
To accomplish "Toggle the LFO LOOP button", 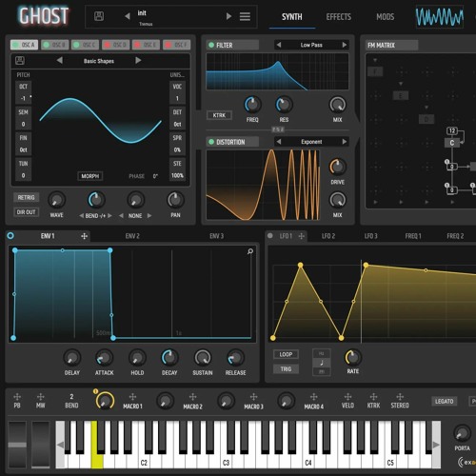I will [286, 354].
